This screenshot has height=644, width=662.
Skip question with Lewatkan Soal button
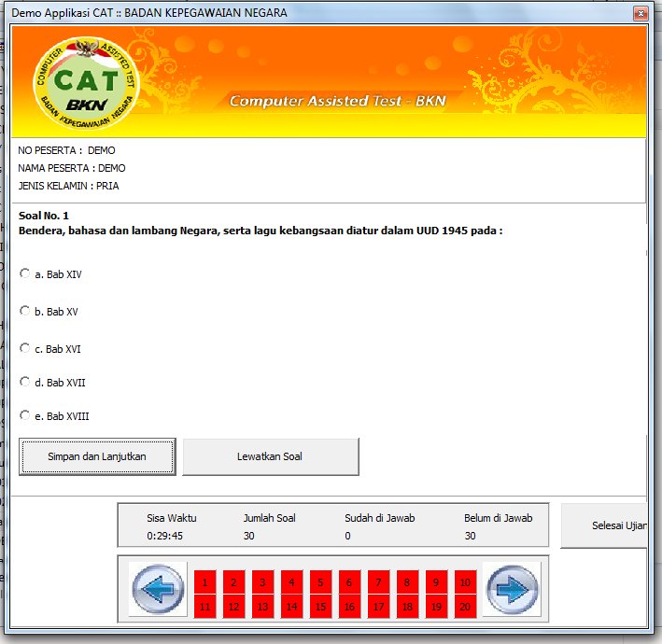270,457
